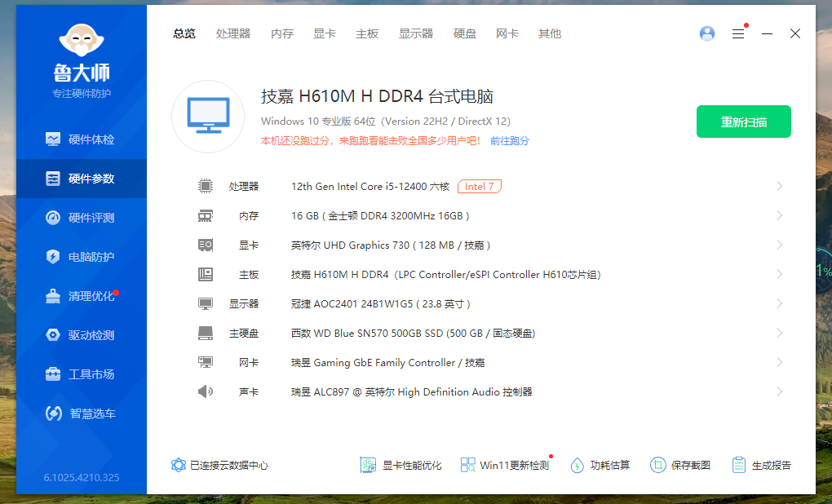Open the user account avatar

(706, 33)
